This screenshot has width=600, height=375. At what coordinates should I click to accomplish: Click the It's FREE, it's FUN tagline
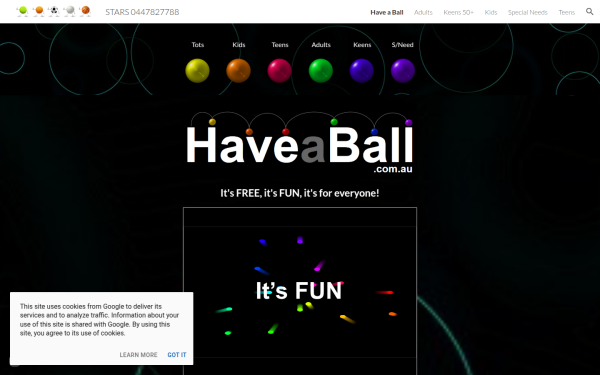(300, 193)
